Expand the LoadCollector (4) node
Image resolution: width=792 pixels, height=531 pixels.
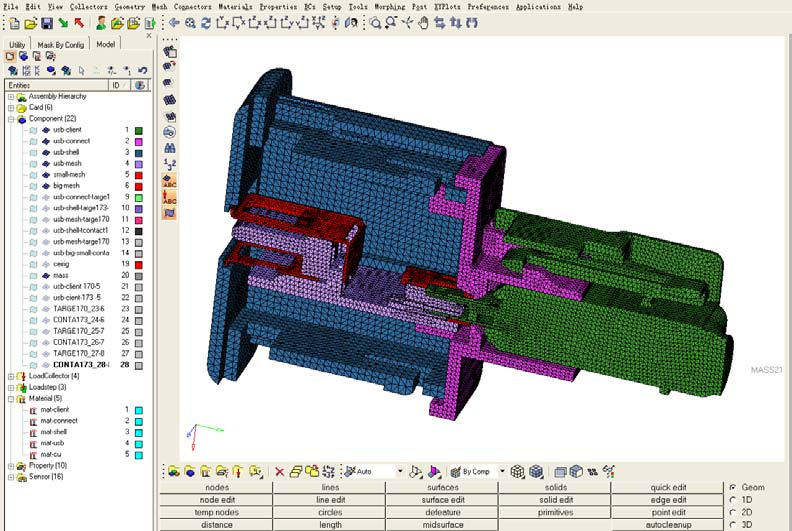click(11, 376)
